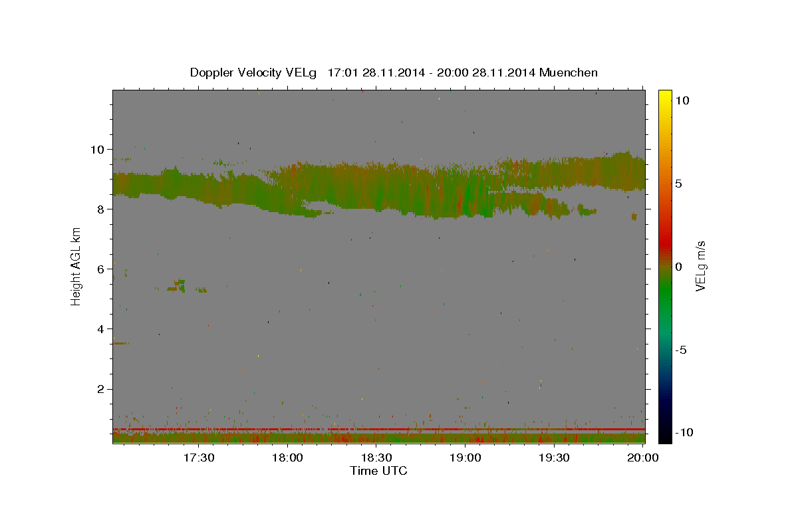Screen dimensions: 798x532
Task: Click the height axis label 8
Action: tap(99, 209)
